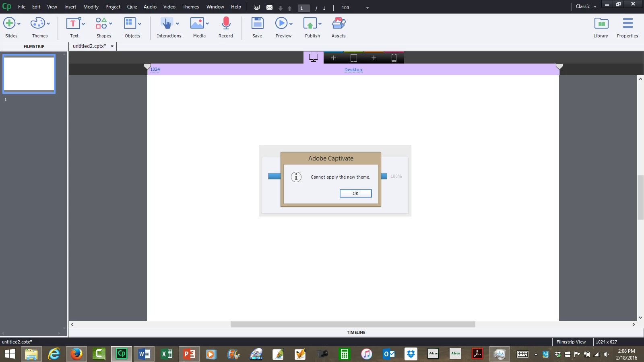Click OK in Adobe Captivate dialog
The width and height of the screenshot is (644, 362).
[356, 193]
